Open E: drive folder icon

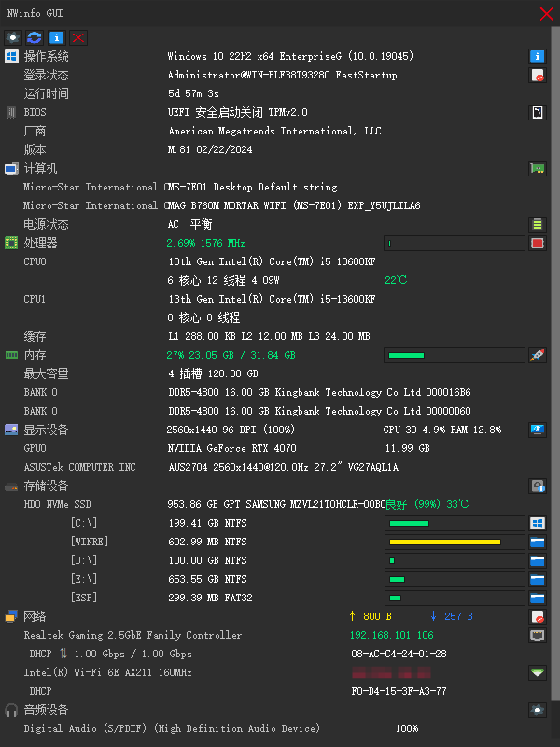point(538,579)
